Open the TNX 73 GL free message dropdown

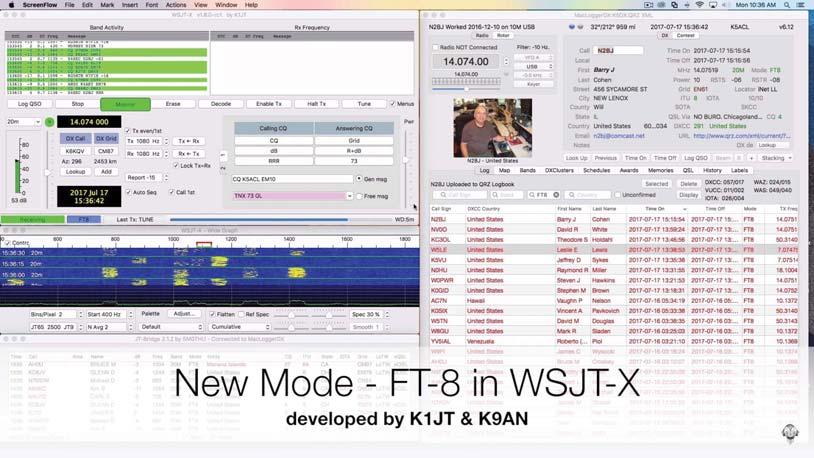pos(349,196)
